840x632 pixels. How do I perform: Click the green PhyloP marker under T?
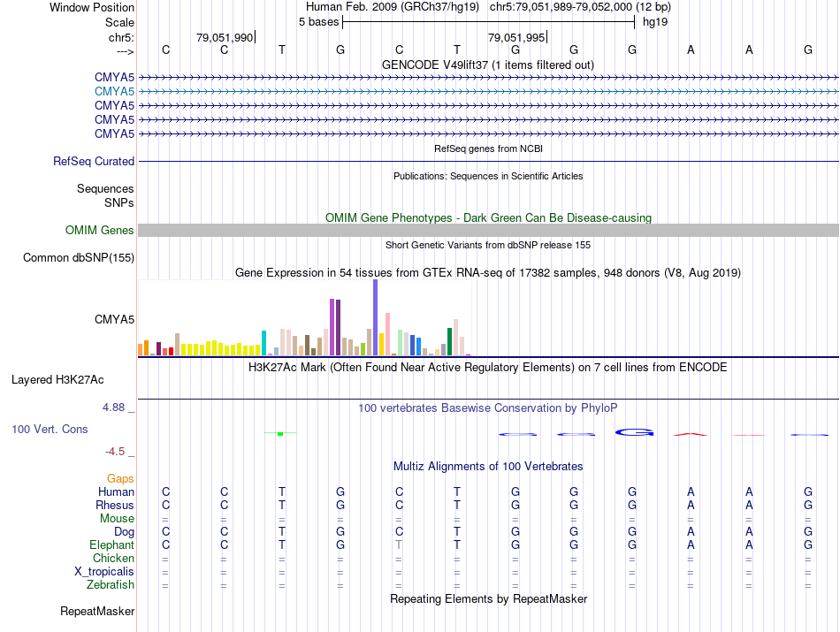click(280, 433)
